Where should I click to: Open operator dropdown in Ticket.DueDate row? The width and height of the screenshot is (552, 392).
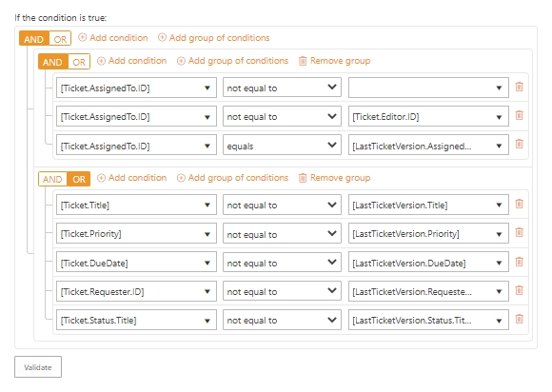[x=282, y=263]
